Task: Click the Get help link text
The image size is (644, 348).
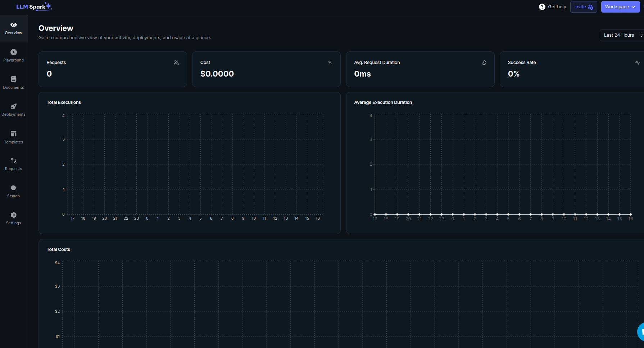Action: click(x=557, y=7)
